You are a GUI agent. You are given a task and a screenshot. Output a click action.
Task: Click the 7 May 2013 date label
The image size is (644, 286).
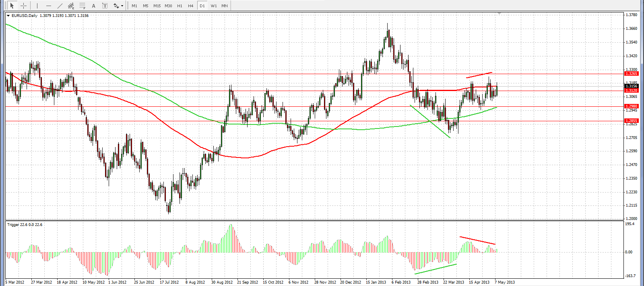[505, 282]
